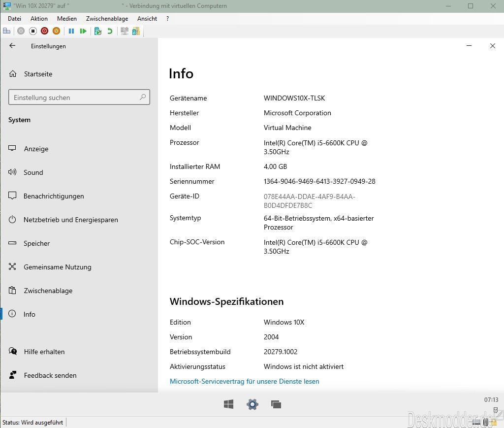Click the Windows-Spezifikationen heading
The width and height of the screenshot is (504, 428).
click(226, 301)
